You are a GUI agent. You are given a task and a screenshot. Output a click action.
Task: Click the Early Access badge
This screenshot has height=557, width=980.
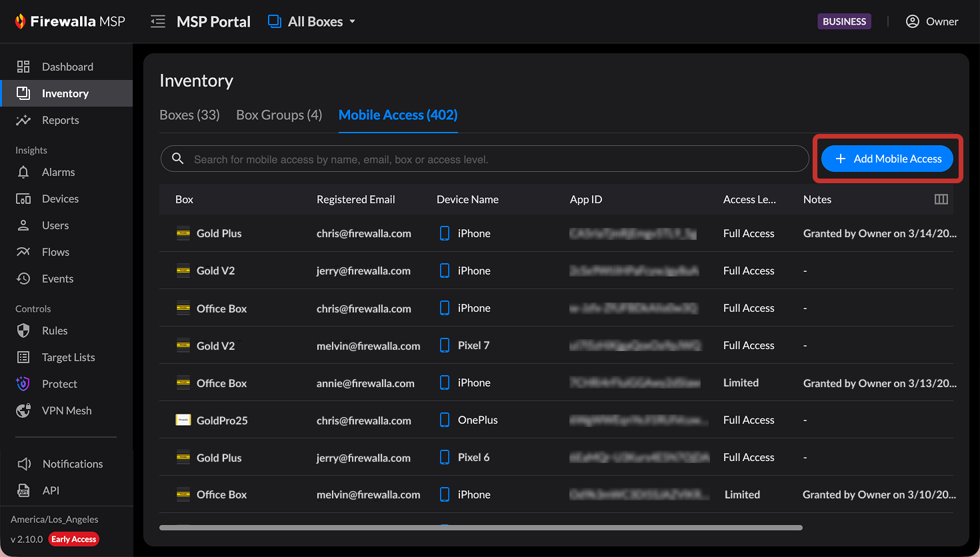pos(74,539)
